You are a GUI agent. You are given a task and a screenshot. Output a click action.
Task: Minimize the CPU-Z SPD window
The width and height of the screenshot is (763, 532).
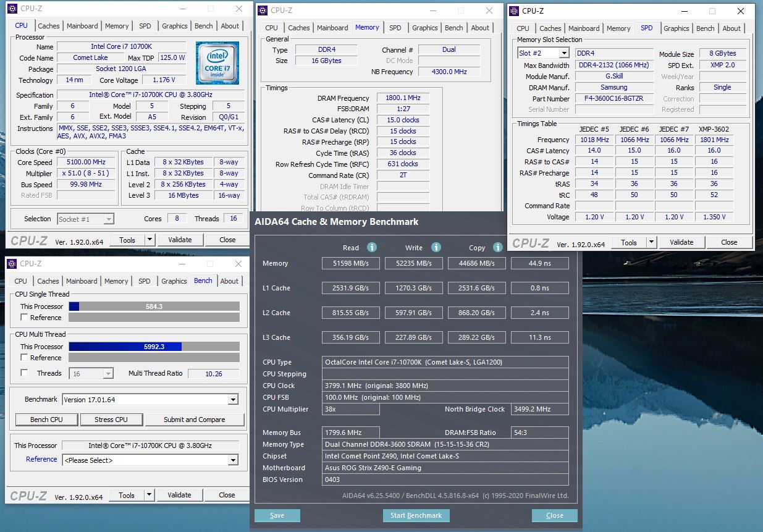[684, 11]
